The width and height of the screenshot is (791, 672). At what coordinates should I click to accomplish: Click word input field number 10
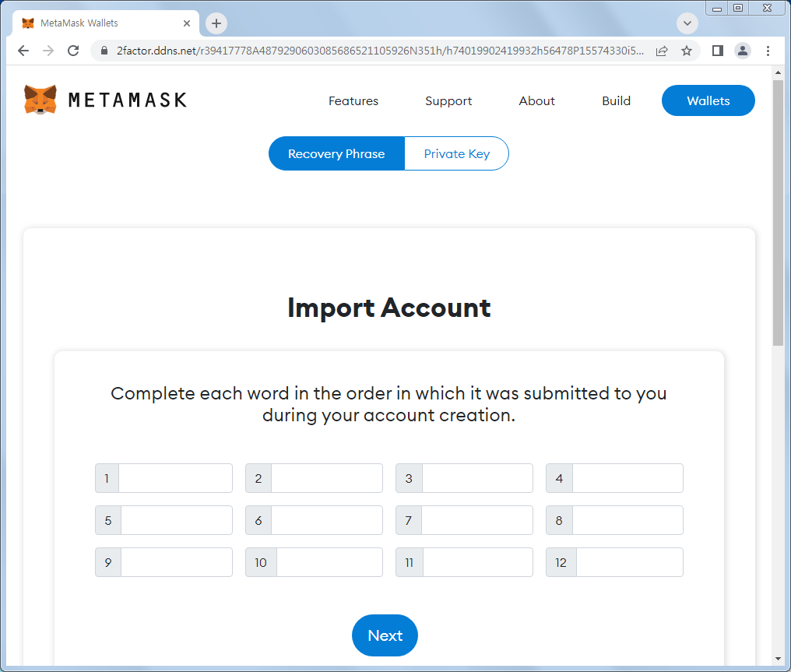pos(329,562)
